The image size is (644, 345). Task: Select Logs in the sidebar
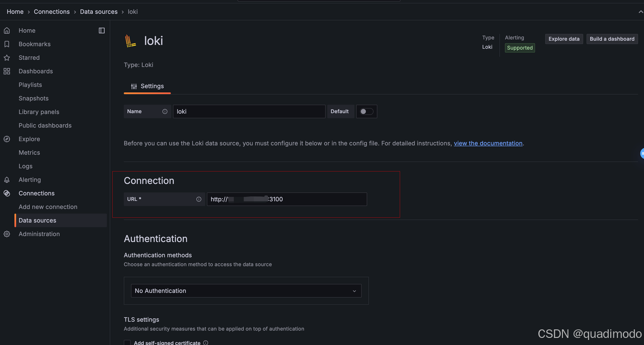(26, 166)
